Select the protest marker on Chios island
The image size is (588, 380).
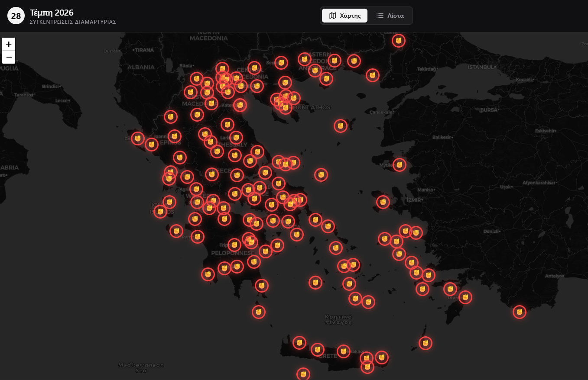383,202
